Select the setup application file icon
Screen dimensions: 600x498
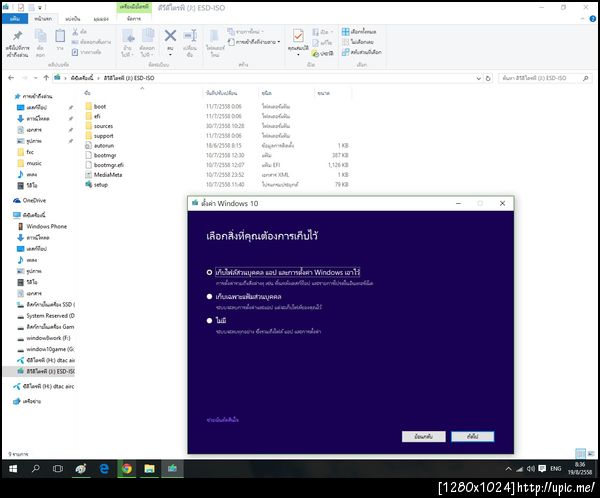click(x=89, y=185)
